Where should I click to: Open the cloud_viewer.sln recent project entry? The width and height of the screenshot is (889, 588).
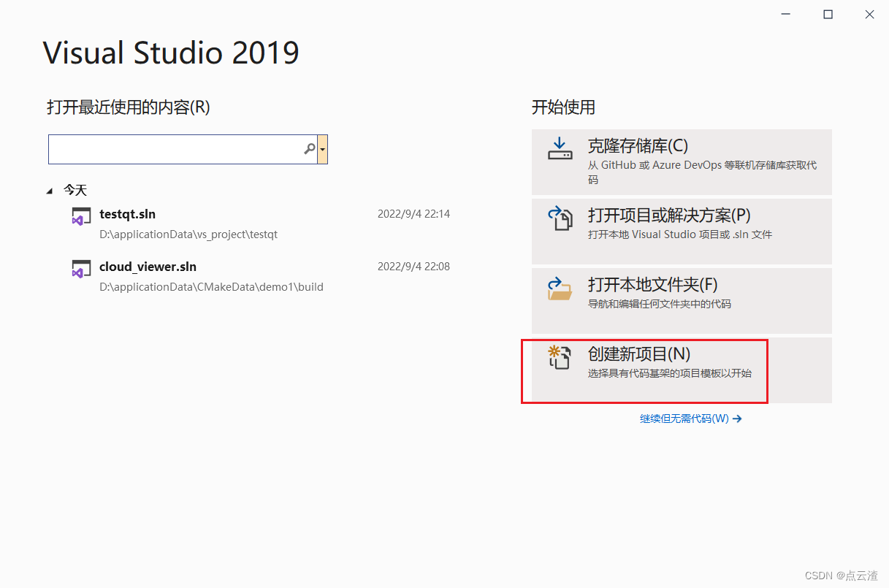tap(148, 267)
